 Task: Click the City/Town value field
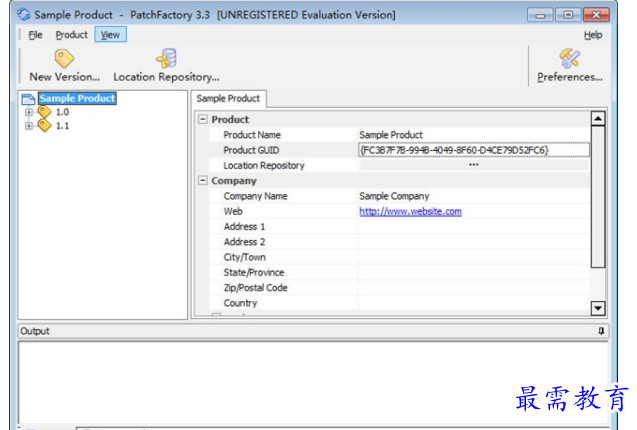point(474,257)
